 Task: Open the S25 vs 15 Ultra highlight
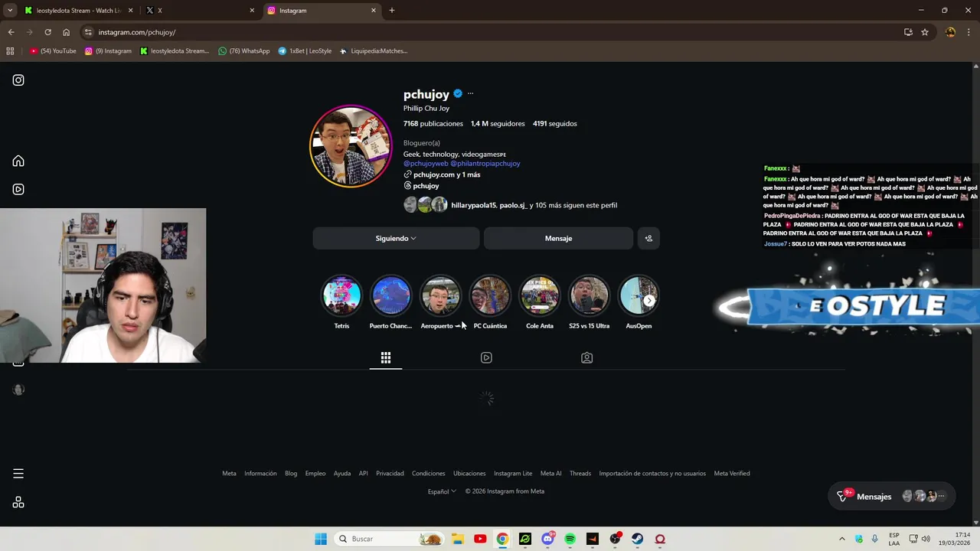point(589,295)
